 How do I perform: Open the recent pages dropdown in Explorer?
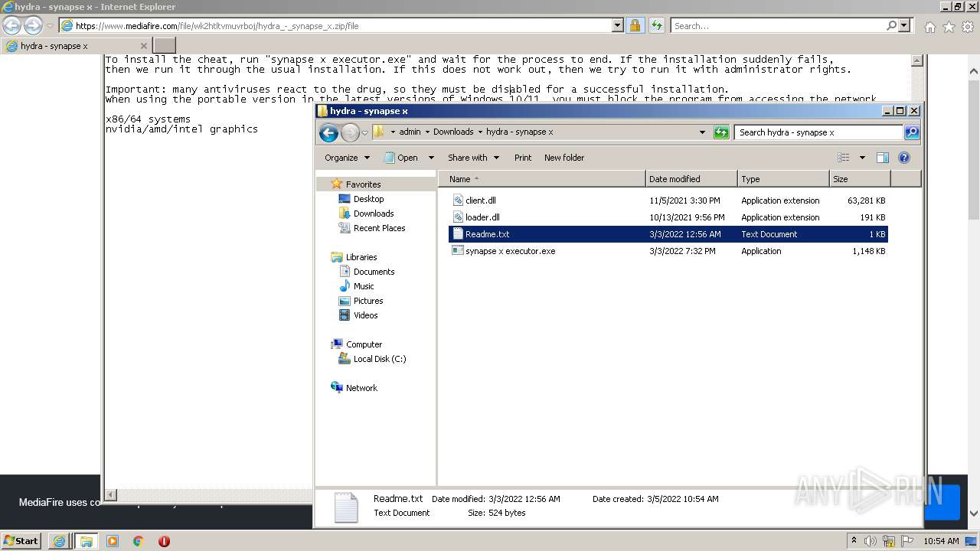click(364, 133)
